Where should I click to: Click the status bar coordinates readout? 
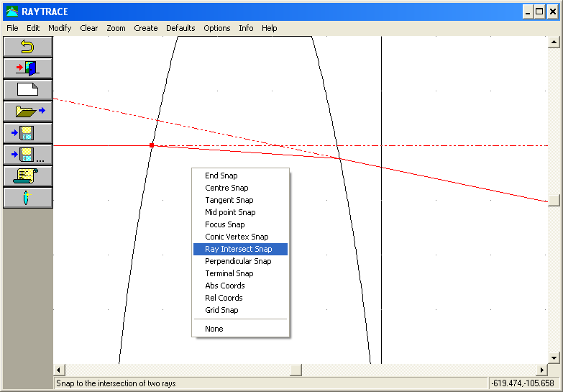(523, 383)
